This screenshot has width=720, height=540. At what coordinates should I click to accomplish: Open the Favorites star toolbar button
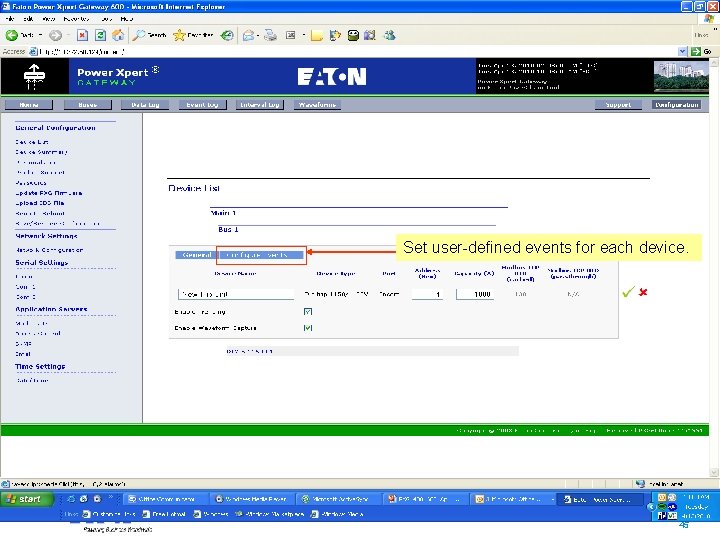point(193,35)
